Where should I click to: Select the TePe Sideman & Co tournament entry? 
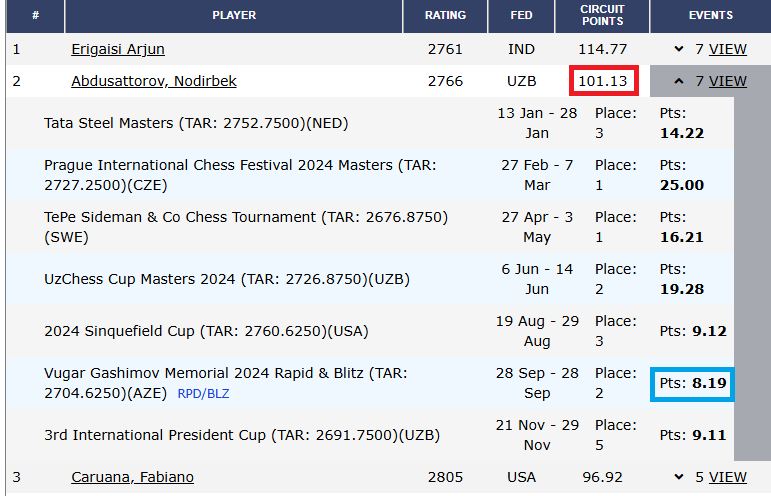pyautogui.click(x=245, y=227)
